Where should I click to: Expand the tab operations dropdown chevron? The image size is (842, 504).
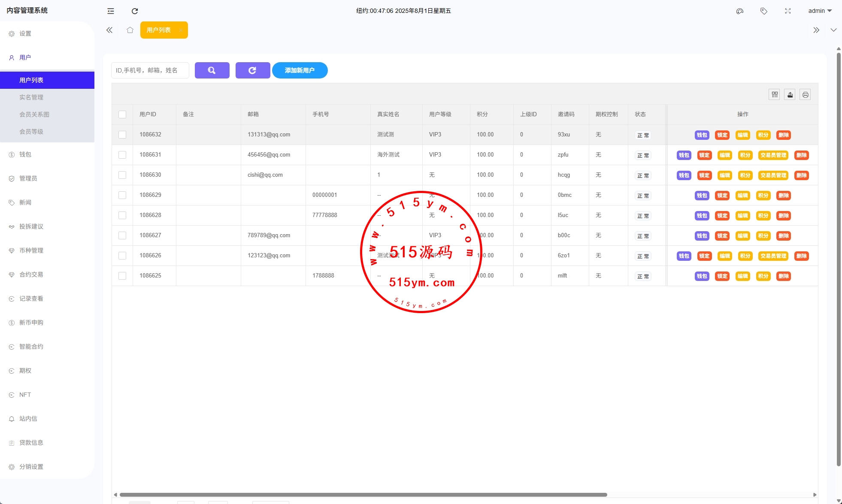pos(833,30)
